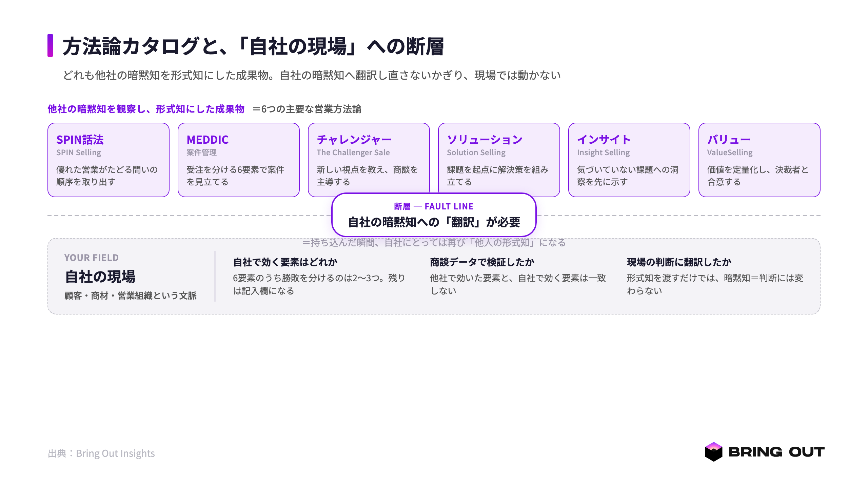Click description 気づいていない課題への洞察
Image resolution: width=868 pixels, height=488 pixels.
coord(628,176)
